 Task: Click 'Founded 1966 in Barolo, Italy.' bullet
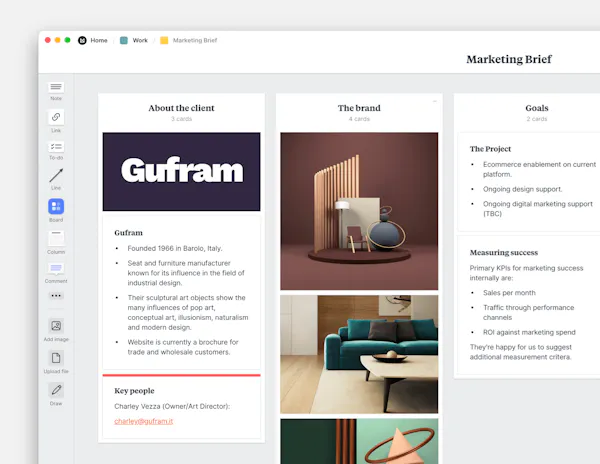coord(175,248)
